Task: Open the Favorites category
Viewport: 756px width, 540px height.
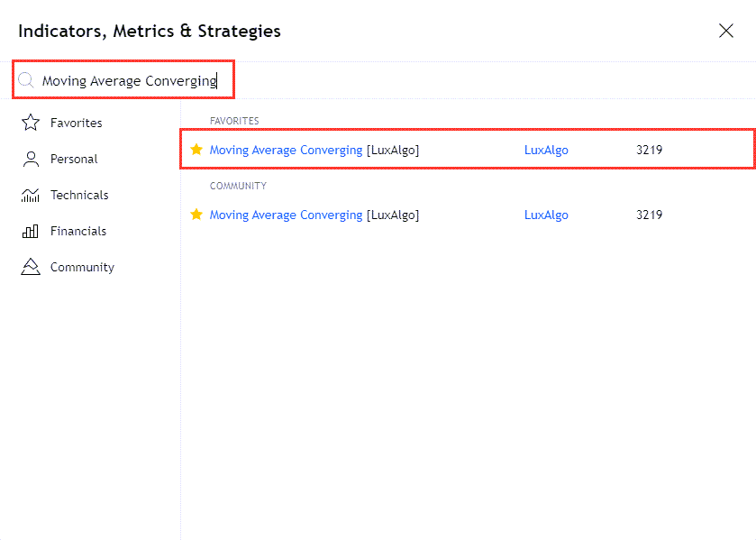Action: pos(76,123)
